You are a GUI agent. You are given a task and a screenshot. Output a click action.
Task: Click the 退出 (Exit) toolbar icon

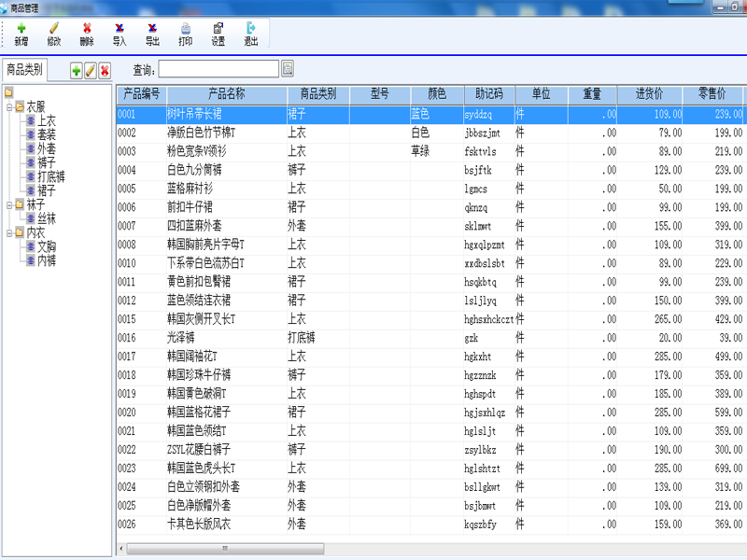click(x=250, y=34)
